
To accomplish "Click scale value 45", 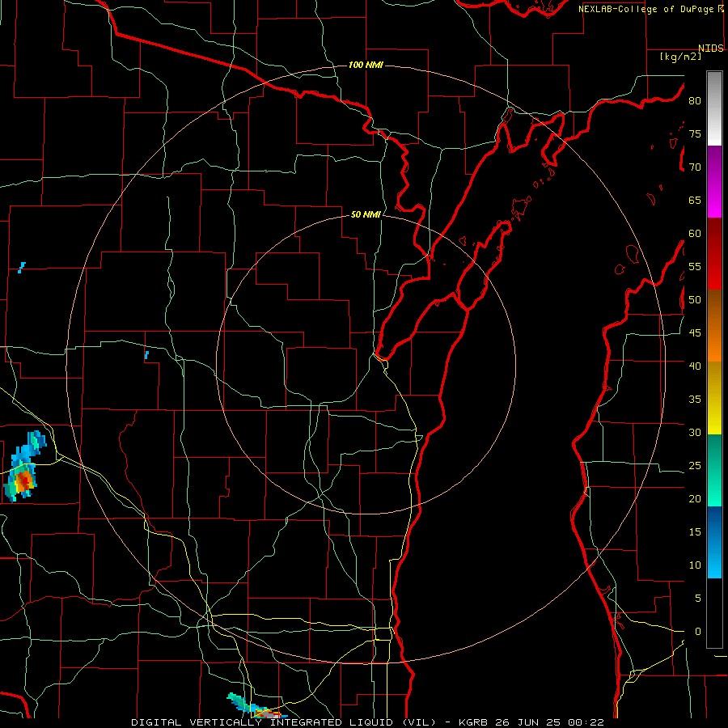I will (x=695, y=333).
